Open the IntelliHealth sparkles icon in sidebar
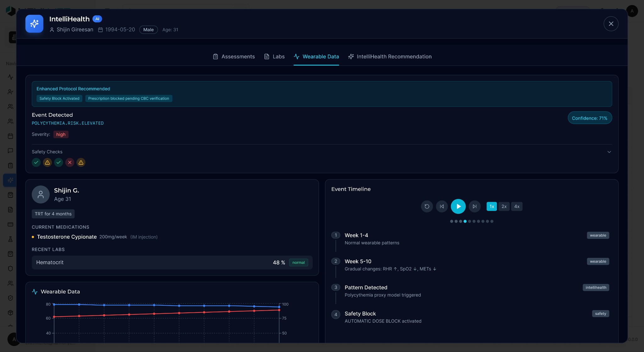The image size is (644, 352). pyautogui.click(x=10, y=180)
